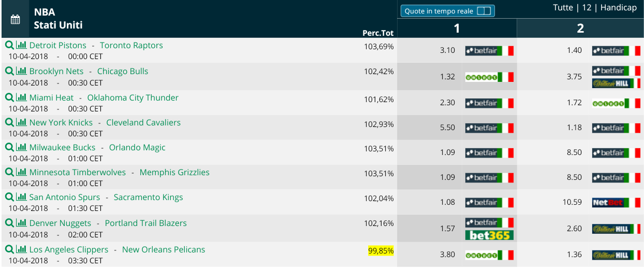
Task: Open the New York Knicks team link
Action: (61, 122)
